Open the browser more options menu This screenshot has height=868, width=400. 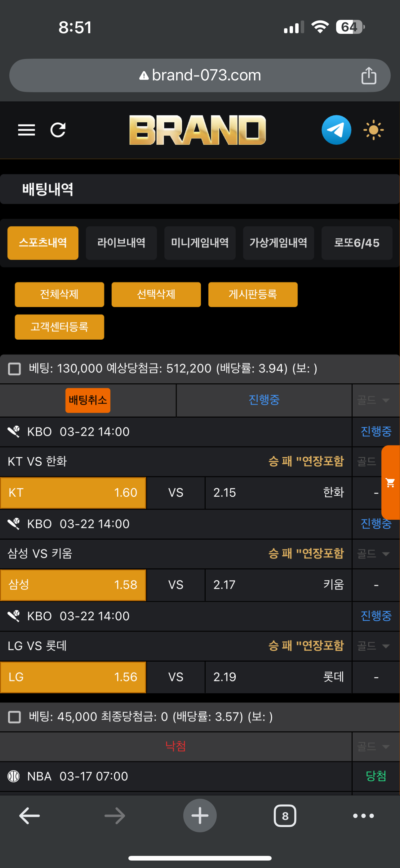click(363, 816)
